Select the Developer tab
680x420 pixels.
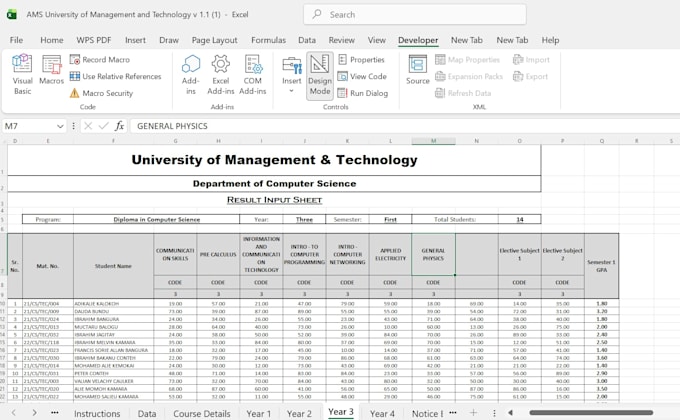pos(418,40)
